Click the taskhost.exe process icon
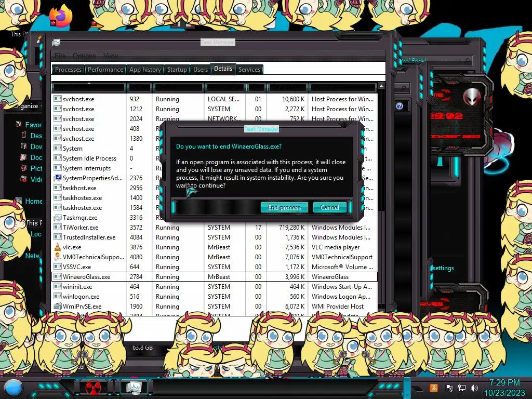532x399 pixels. tap(58, 188)
